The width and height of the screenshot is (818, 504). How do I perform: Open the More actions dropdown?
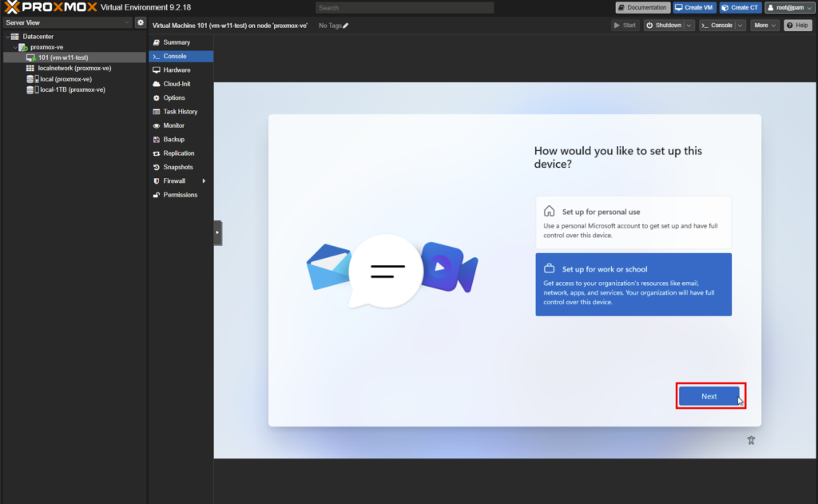coord(764,25)
